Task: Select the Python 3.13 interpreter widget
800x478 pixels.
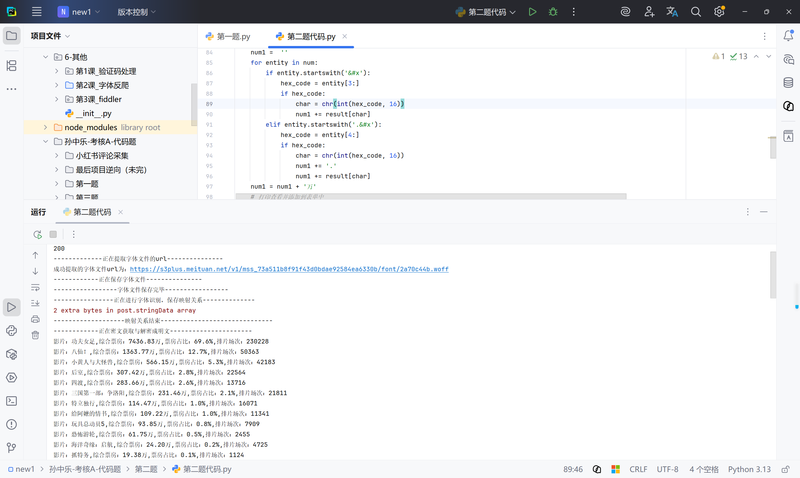Action: pyautogui.click(x=749, y=469)
